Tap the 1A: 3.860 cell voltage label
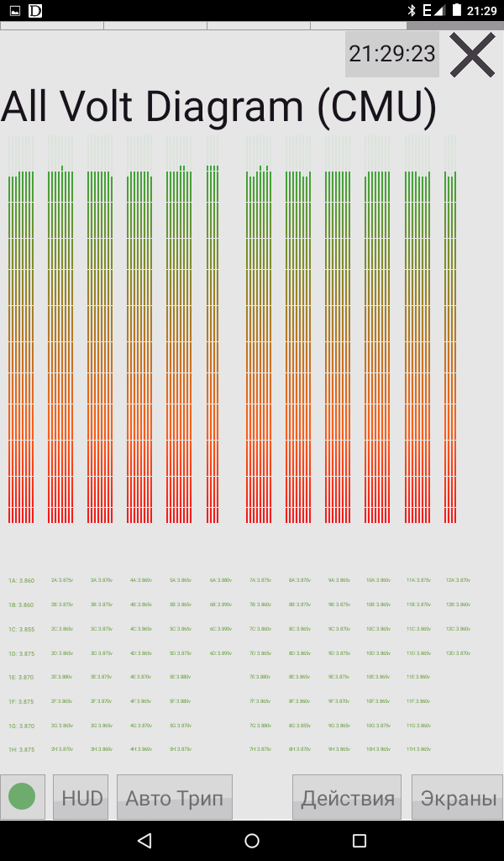Image resolution: width=504 pixels, height=861 pixels. (22, 581)
